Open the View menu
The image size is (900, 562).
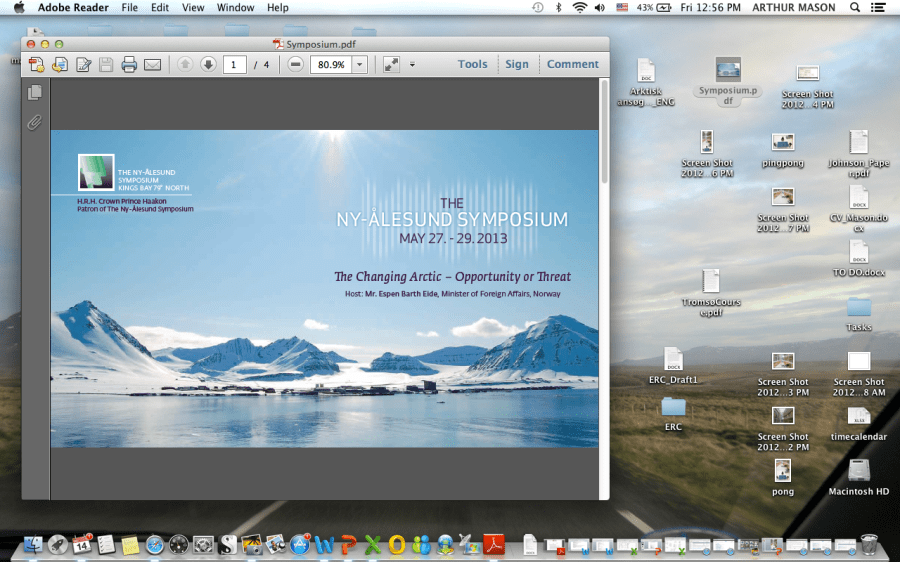point(193,7)
